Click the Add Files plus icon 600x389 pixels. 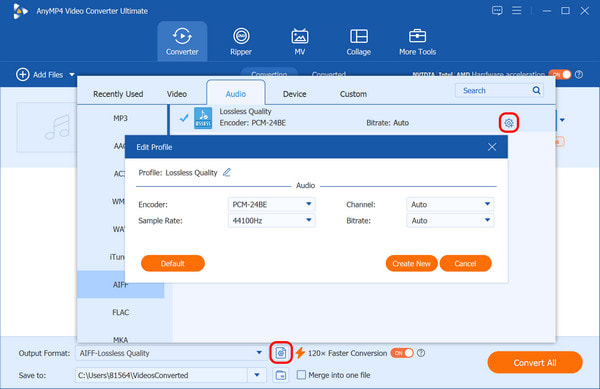[23, 75]
